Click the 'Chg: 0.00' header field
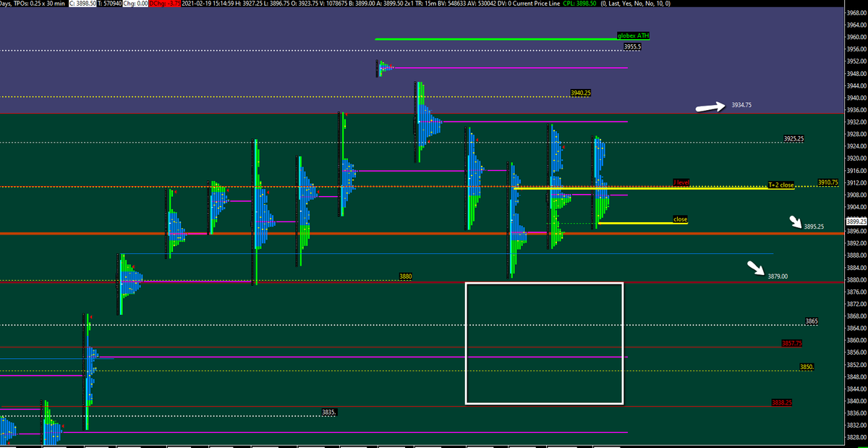 click(135, 4)
